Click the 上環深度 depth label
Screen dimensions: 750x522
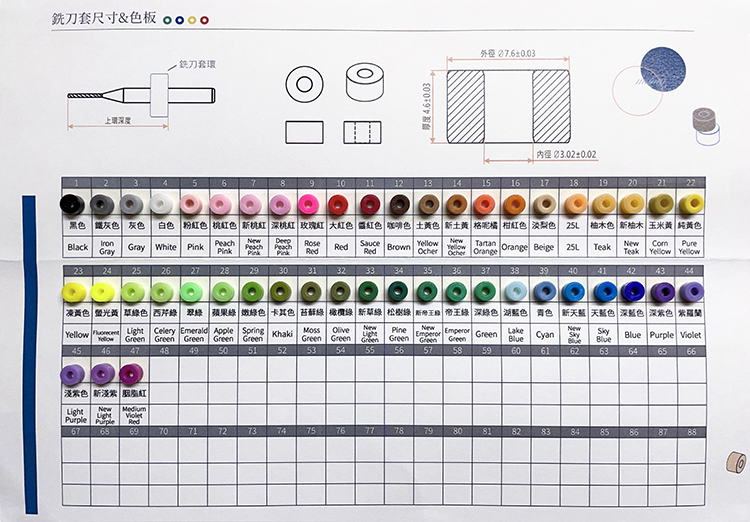tap(120, 120)
